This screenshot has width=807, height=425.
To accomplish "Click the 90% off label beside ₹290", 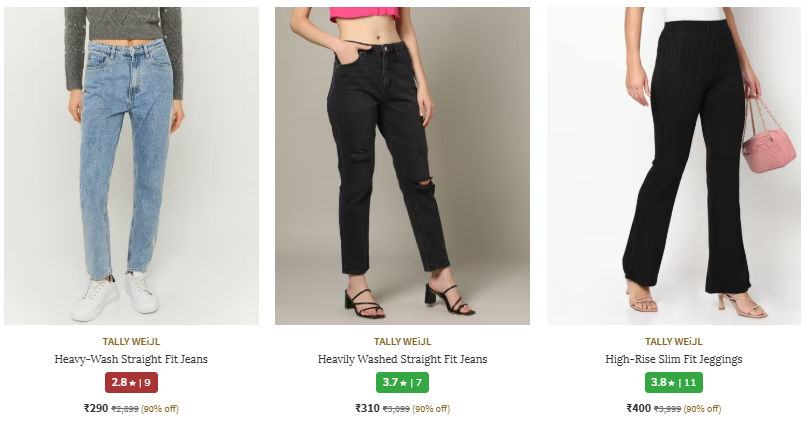I will pyautogui.click(x=160, y=409).
